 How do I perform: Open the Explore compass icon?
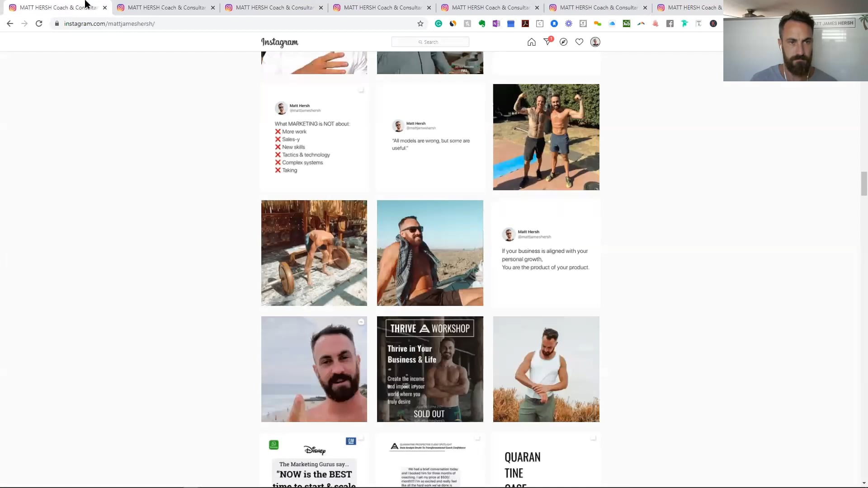pos(563,42)
